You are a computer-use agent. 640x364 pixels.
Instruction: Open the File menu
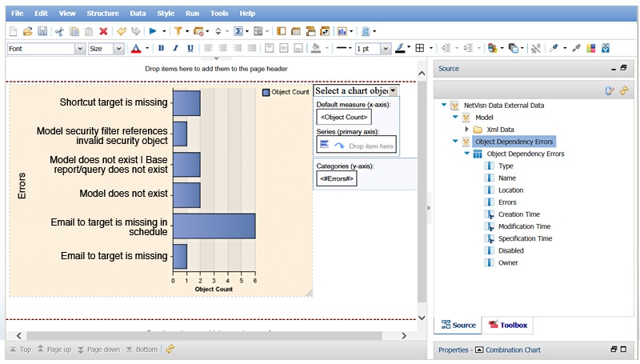[x=17, y=14]
